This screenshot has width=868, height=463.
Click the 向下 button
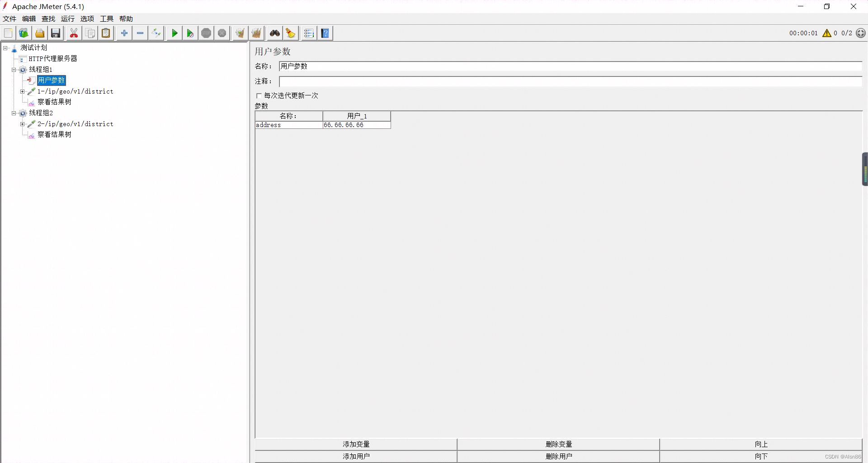[761, 457]
